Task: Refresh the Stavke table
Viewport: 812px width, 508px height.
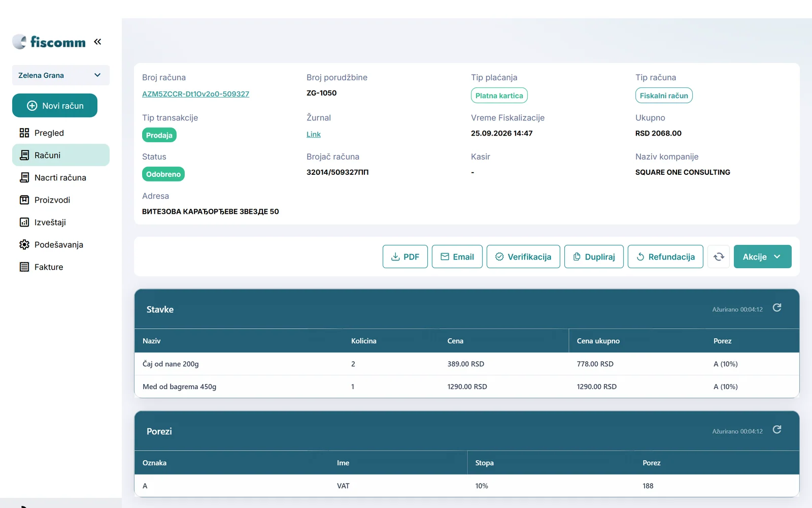Action: coord(777,308)
